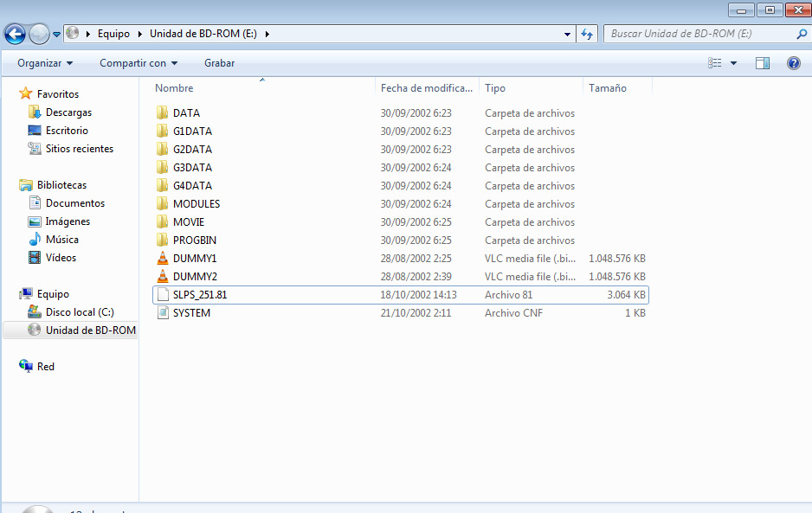
Task: Open the Música library
Action: [x=62, y=239]
